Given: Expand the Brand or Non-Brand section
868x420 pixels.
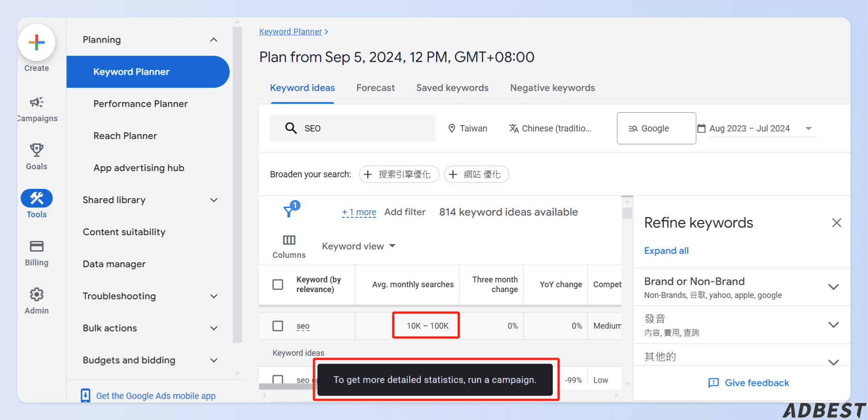Looking at the screenshot, I should coord(833,287).
